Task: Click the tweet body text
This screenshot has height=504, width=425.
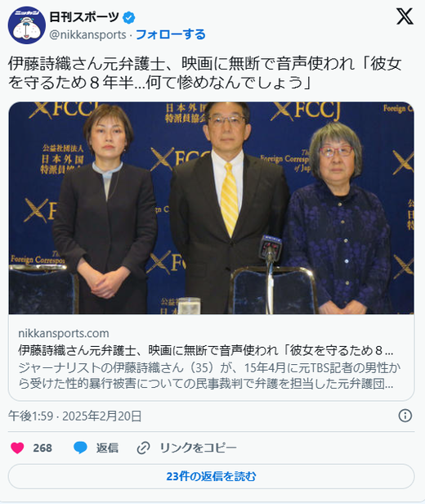Action: point(205,73)
